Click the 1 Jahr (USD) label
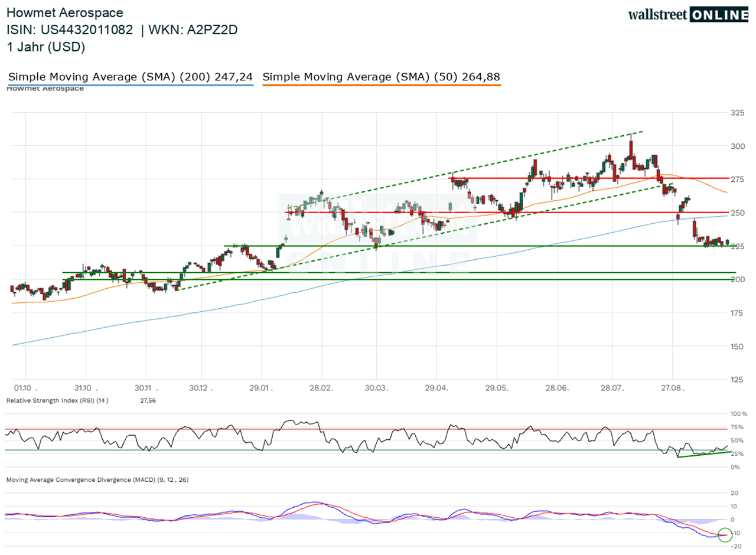This screenshot has width=756, height=555. 45,47
